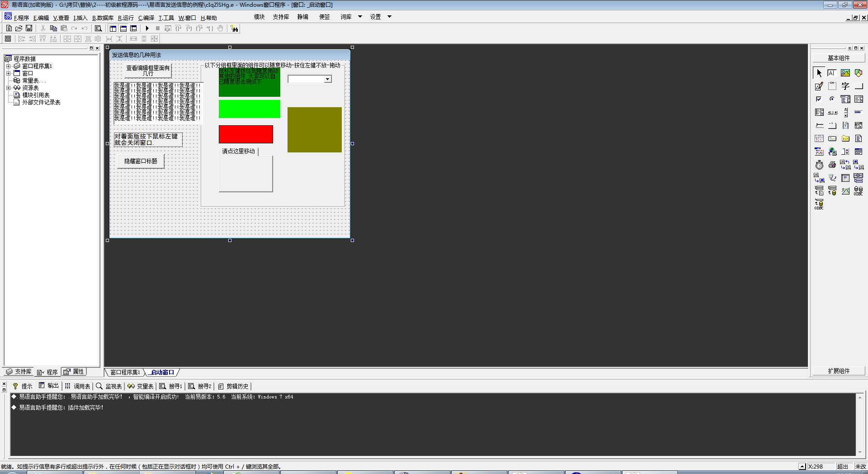The width and height of the screenshot is (868, 474).
Task: Switch to the 属性 panel tab
Action: [x=74, y=371]
